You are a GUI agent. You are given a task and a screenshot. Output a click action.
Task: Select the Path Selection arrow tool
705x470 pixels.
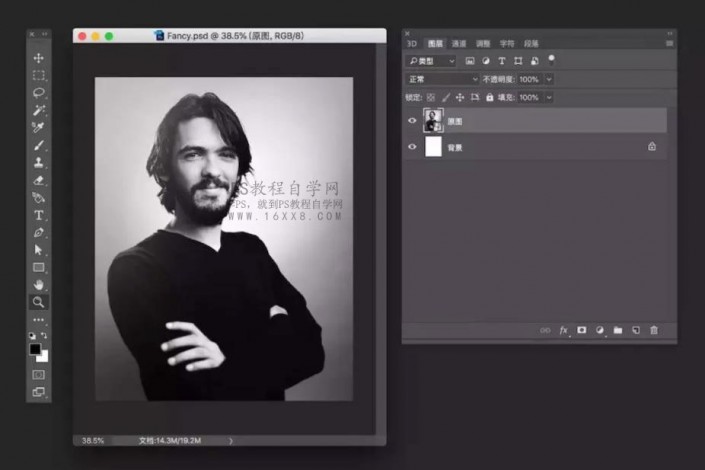[x=39, y=250]
